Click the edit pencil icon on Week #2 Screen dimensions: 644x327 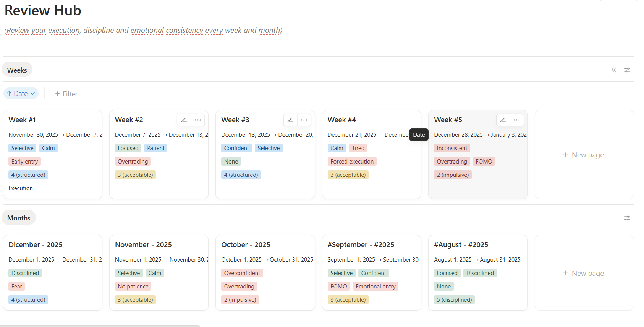(184, 120)
